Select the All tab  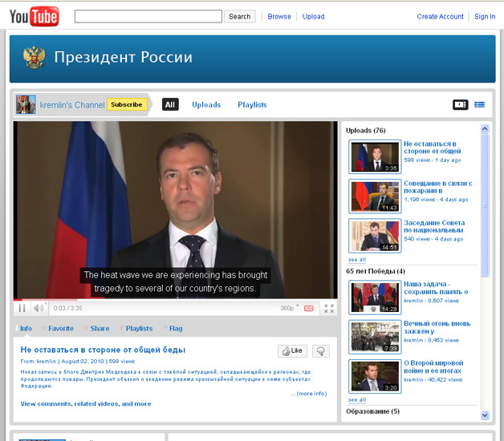(170, 104)
